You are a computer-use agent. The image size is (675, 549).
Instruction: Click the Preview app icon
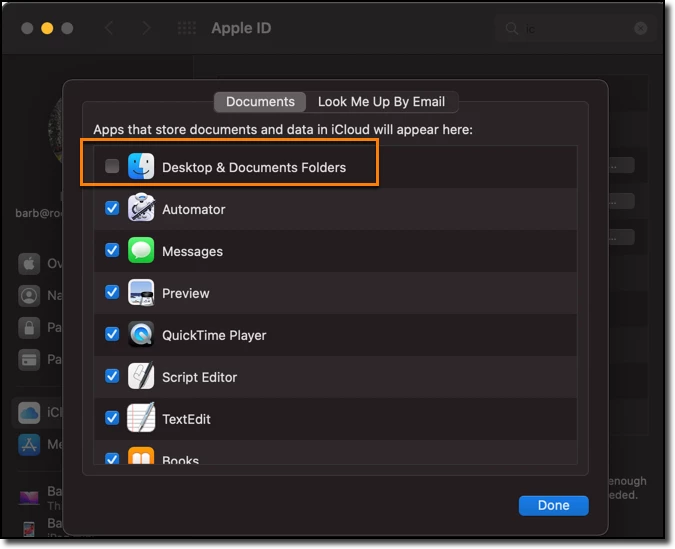141,292
